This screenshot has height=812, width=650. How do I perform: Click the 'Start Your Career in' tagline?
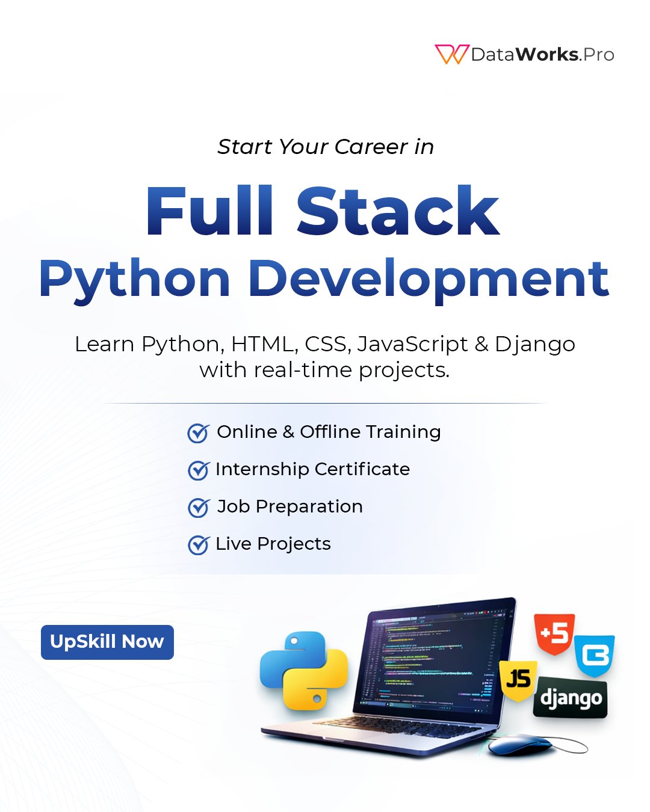326,147
